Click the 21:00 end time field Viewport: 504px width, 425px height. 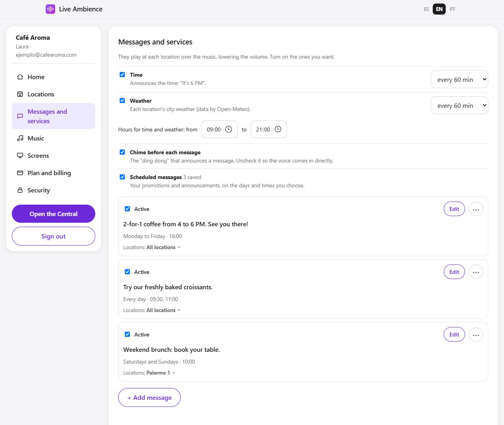[x=269, y=129]
